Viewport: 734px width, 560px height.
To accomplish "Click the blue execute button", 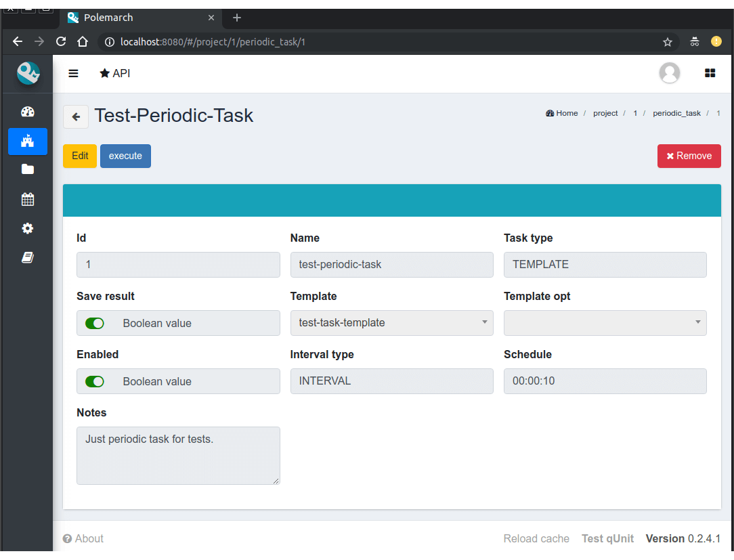I will (125, 156).
